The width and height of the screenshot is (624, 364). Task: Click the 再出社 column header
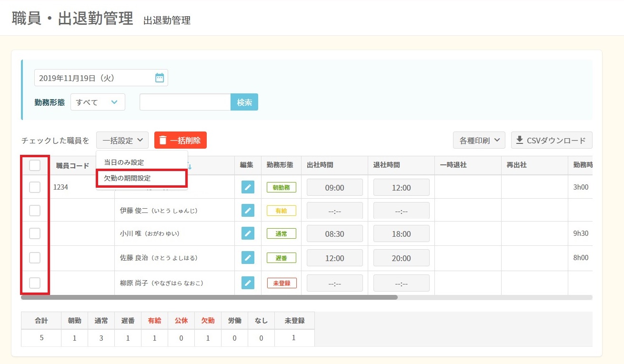pos(517,165)
